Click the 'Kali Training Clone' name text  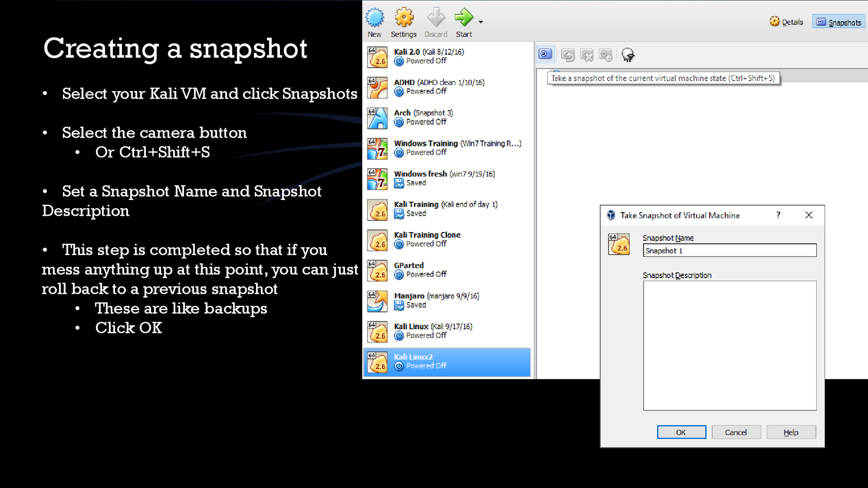tap(427, 235)
